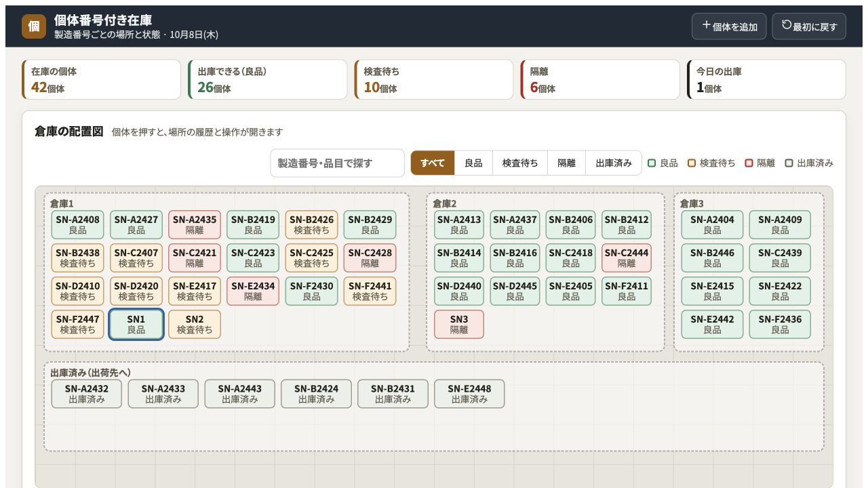This screenshot has height=488, width=868.
Task: Select the highlighted SN1 unit
Action: coord(136,324)
